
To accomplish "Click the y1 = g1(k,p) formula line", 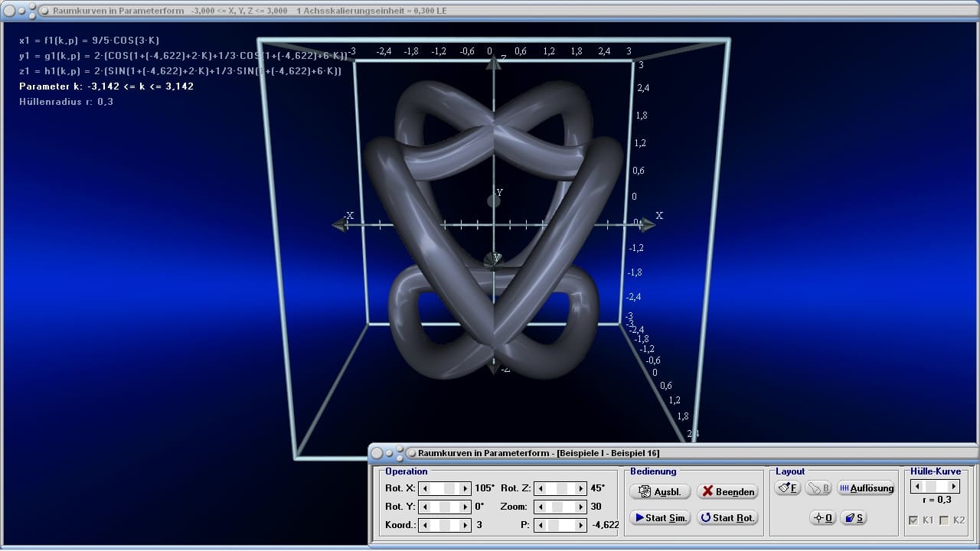I will coord(183,55).
